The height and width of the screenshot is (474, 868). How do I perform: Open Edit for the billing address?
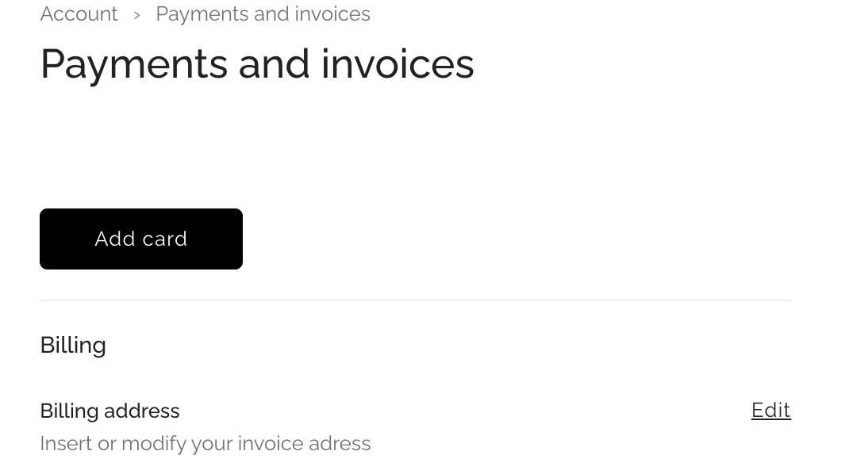click(x=770, y=410)
